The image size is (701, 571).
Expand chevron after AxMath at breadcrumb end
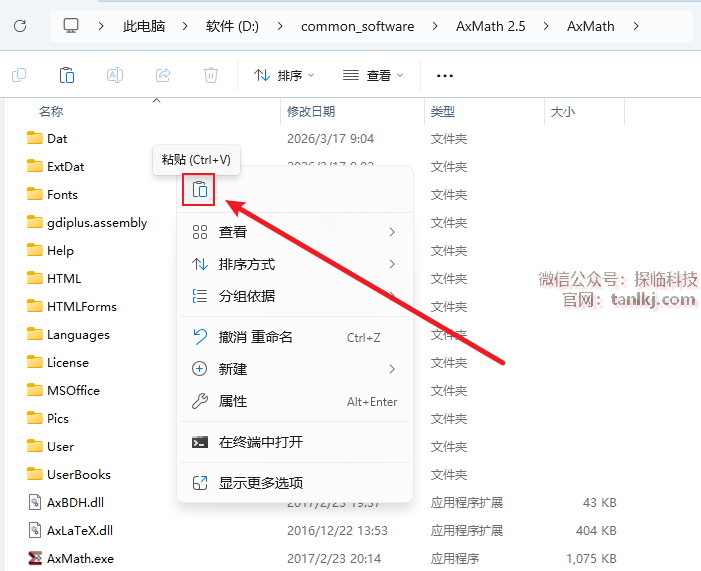click(636, 26)
